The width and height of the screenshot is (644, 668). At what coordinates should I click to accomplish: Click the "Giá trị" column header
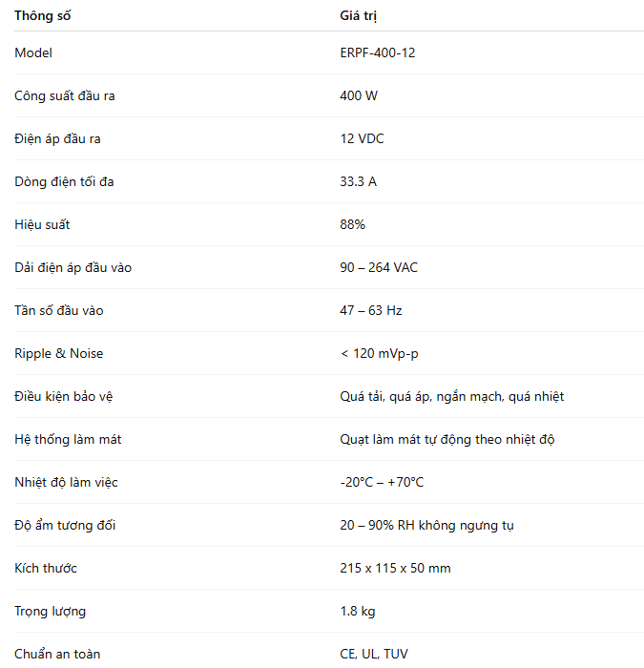pos(359,16)
